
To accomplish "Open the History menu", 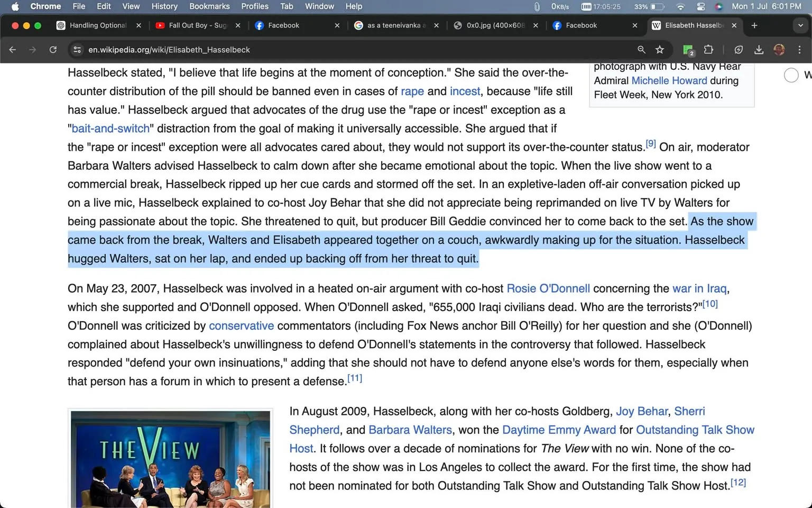I will click(x=164, y=6).
